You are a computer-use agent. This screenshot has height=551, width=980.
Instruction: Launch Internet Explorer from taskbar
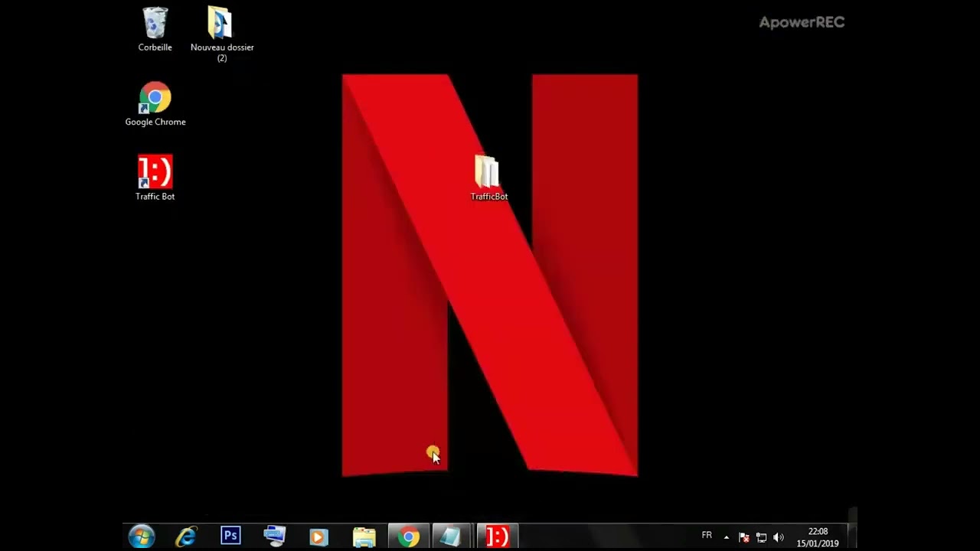(x=186, y=536)
